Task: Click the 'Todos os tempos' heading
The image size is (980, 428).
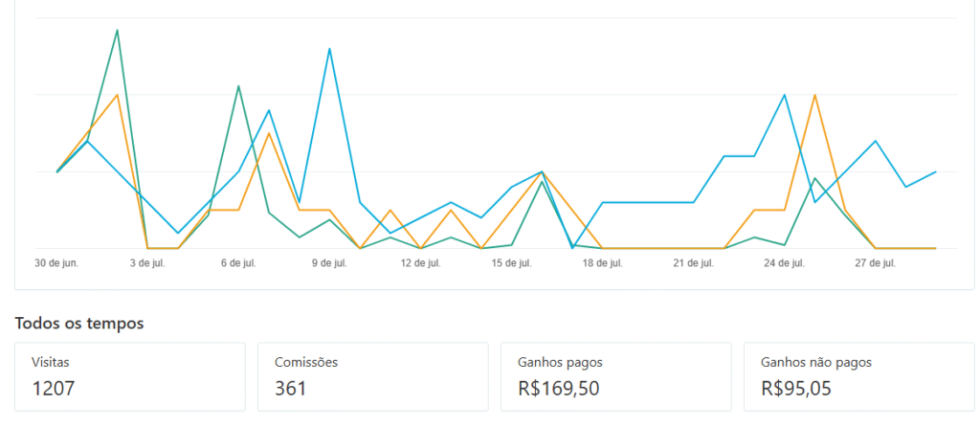Action: pos(79,324)
